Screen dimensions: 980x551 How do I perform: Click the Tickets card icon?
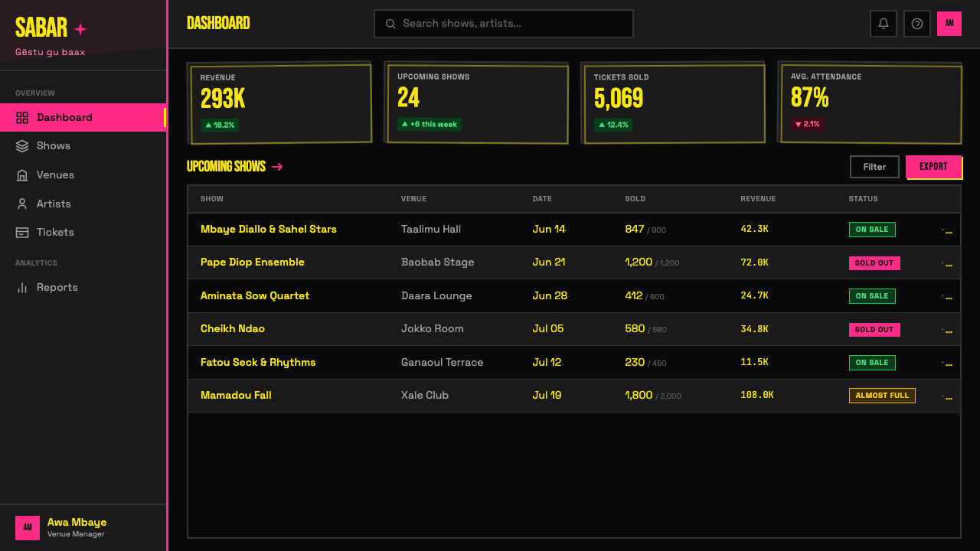coord(22,233)
